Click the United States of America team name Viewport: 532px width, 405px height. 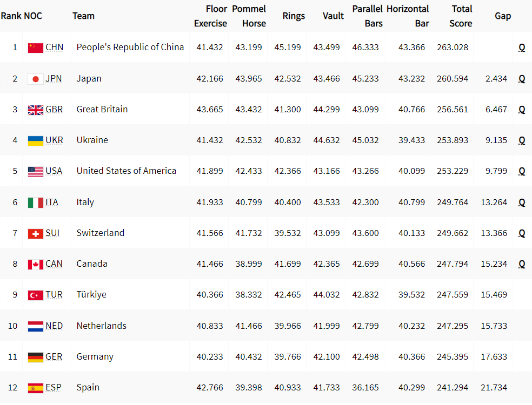click(x=126, y=171)
